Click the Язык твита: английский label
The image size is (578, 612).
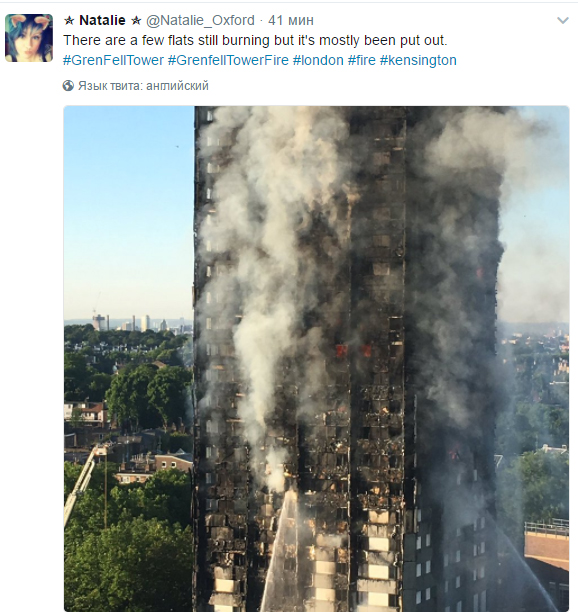coord(143,85)
